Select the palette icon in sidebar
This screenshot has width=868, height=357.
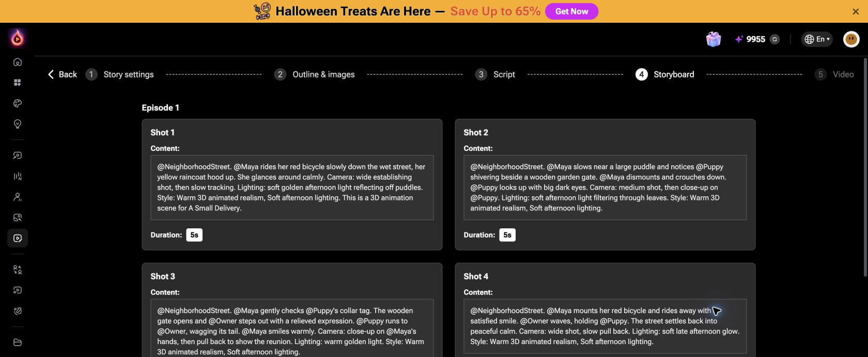click(x=18, y=103)
